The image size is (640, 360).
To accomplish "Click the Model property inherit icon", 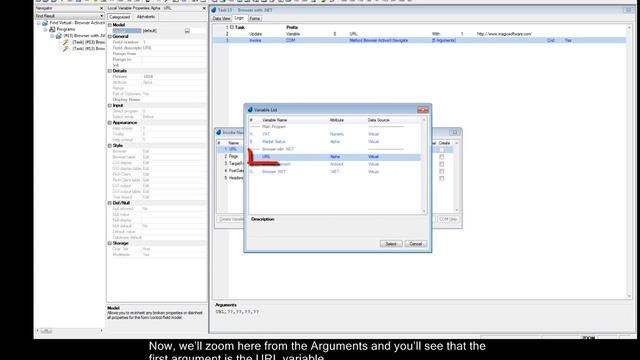I will coord(187,31).
